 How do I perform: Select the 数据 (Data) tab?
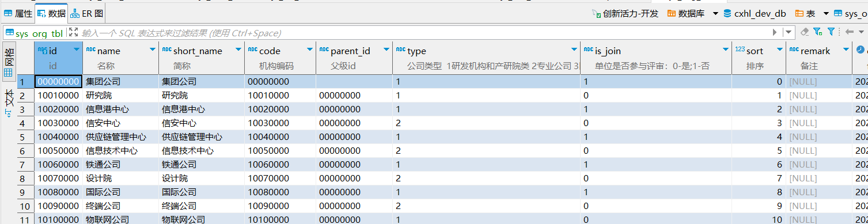(x=51, y=13)
